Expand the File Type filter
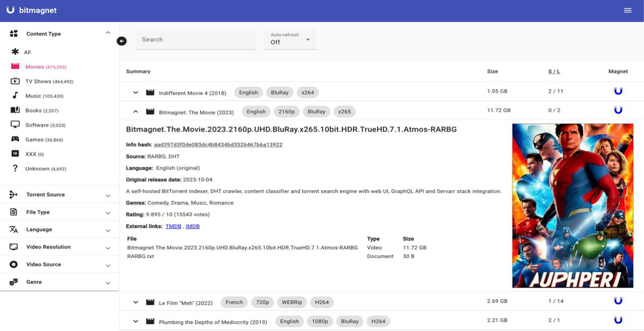644x331 pixels. pyautogui.click(x=108, y=213)
